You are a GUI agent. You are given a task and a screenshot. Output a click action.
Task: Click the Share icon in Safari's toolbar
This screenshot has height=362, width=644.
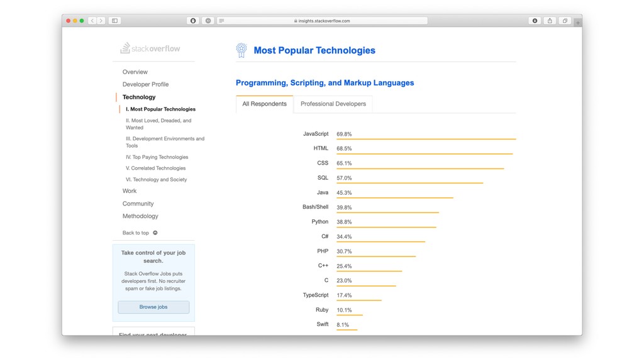(x=550, y=21)
